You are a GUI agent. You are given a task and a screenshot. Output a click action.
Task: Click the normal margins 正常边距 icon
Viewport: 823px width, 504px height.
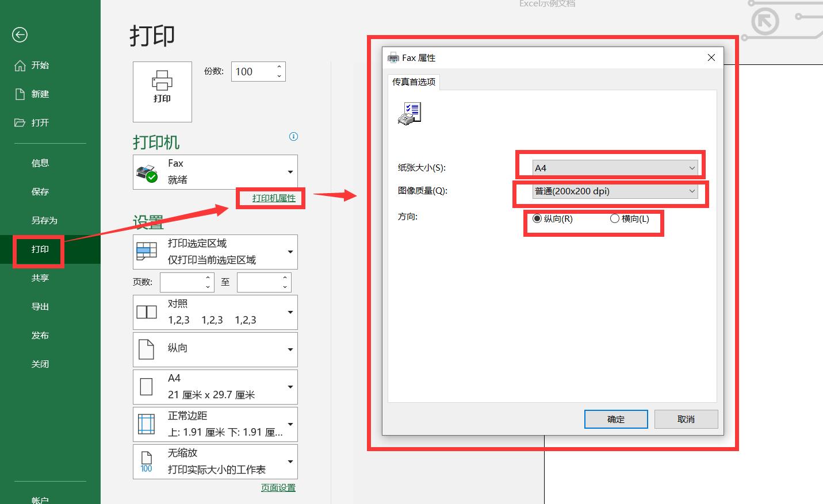pyautogui.click(x=147, y=424)
